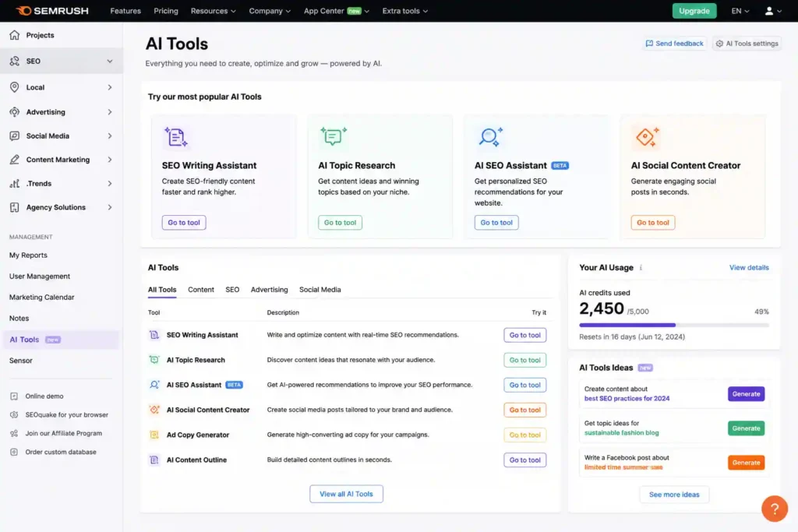Screen dimensions: 798x532
Task: Switch to the SEO tab
Action: 232,290
